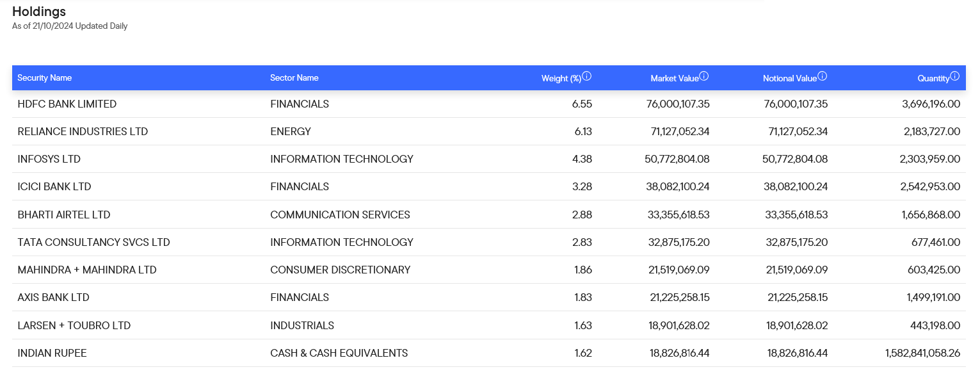The height and width of the screenshot is (374, 980).
Task: Select TATA CONSULTANCY SVCS LTD entry
Action: 93,242
